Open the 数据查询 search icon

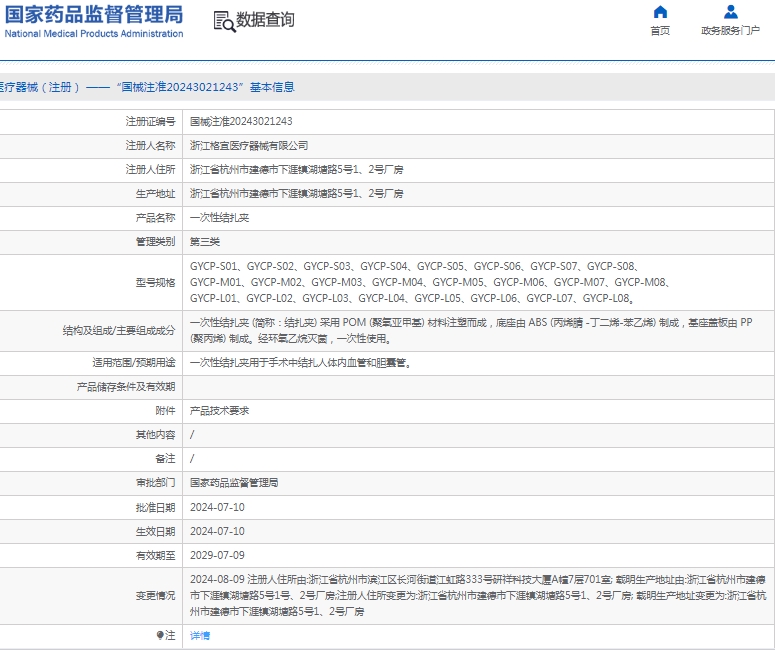pyautogui.click(x=224, y=21)
